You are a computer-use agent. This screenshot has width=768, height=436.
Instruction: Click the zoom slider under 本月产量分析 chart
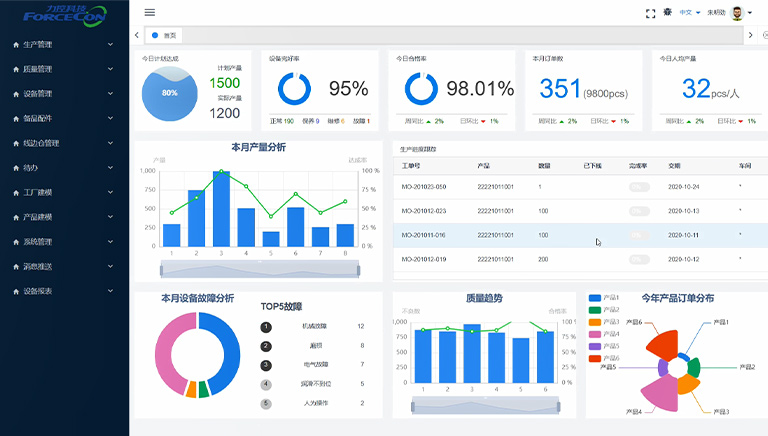258,269
